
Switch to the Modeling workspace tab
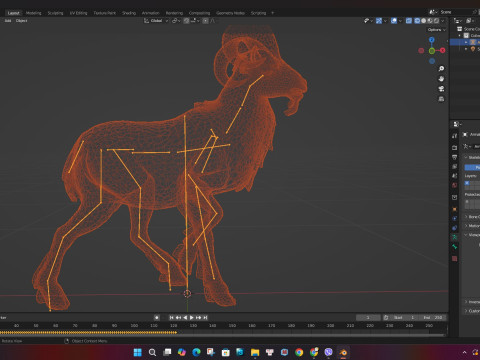coord(34,13)
